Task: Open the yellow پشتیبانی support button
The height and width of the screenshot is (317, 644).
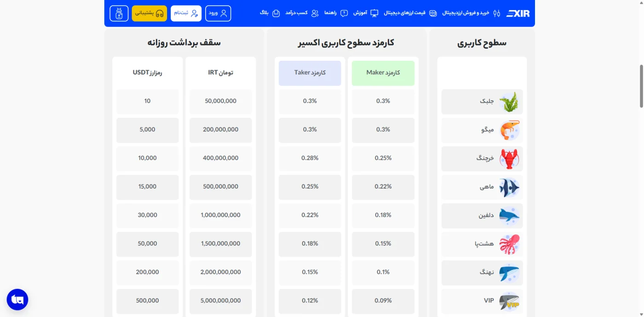Action: pyautogui.click(x=149, y=13)
